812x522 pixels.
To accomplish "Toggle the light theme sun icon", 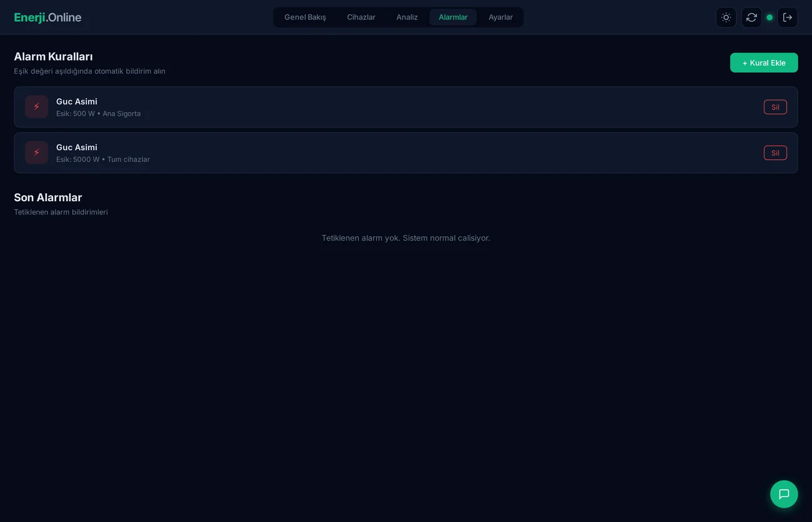I will pos(726,17).
